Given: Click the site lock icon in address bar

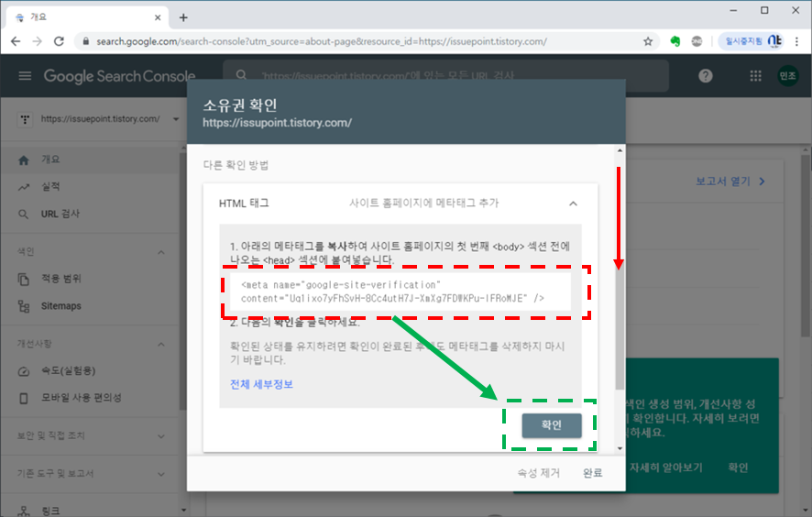Looking at the screenshot, I should [x=86, y=41].
